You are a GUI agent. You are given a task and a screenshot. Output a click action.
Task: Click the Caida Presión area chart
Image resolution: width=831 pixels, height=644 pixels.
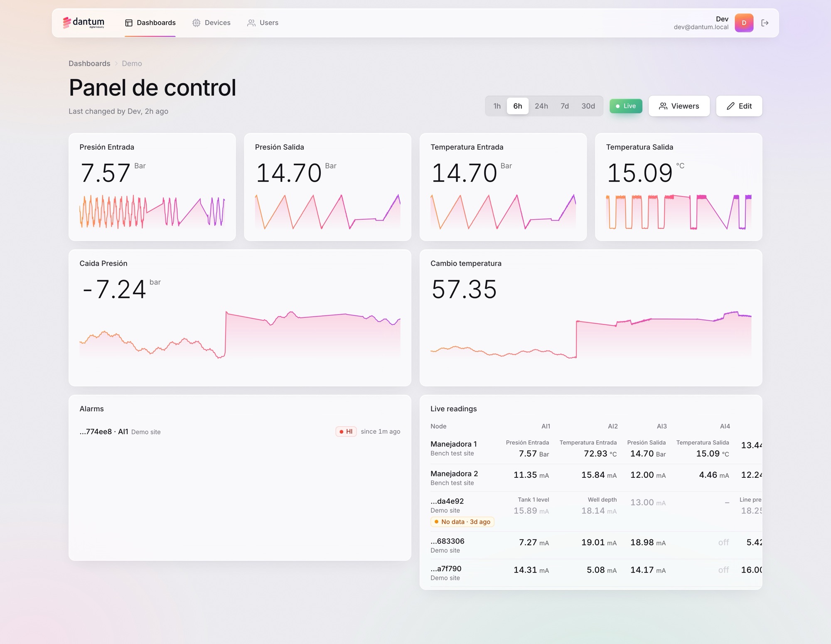point(240,334)
